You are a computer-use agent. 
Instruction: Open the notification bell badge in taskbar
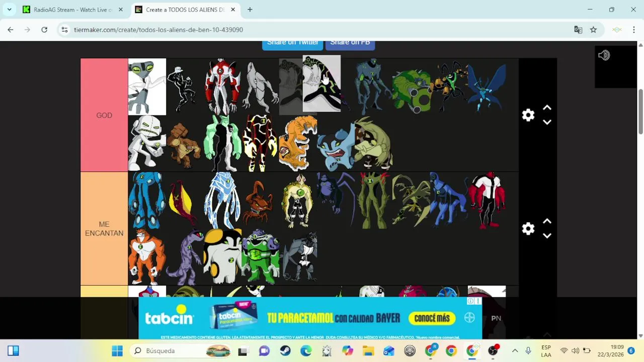(x=631, y=351)
